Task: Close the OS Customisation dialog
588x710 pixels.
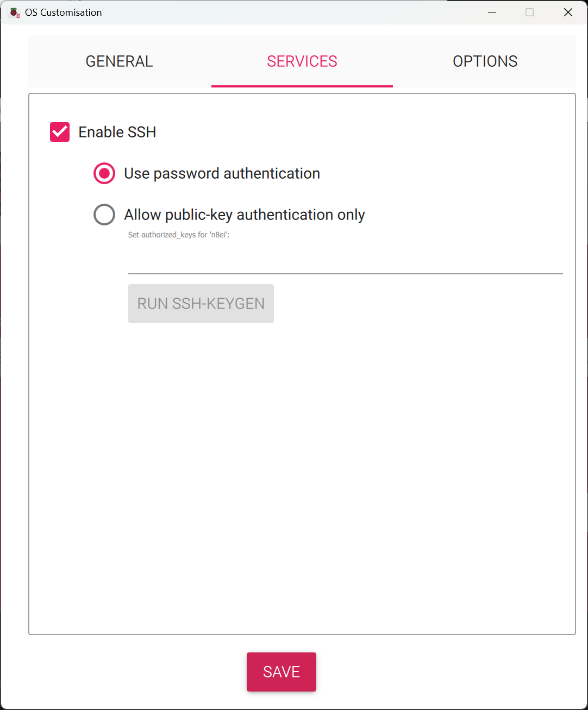Action: tap(568, 12)
